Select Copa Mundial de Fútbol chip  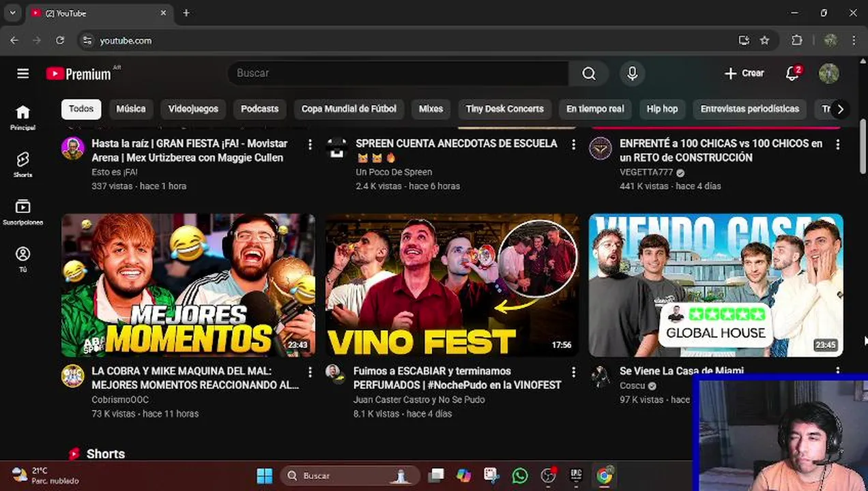click(x=349, y=109)
